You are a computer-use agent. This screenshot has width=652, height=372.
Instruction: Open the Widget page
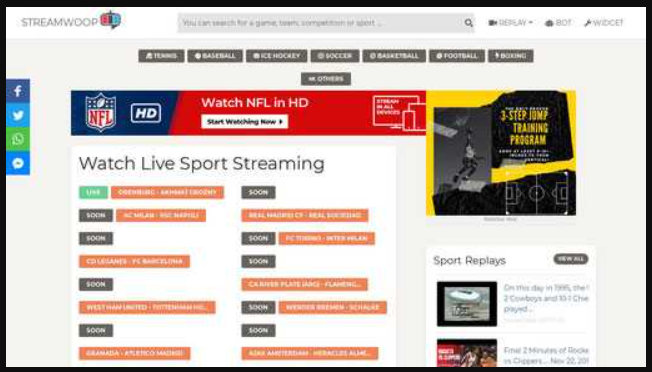click(604, 23)
